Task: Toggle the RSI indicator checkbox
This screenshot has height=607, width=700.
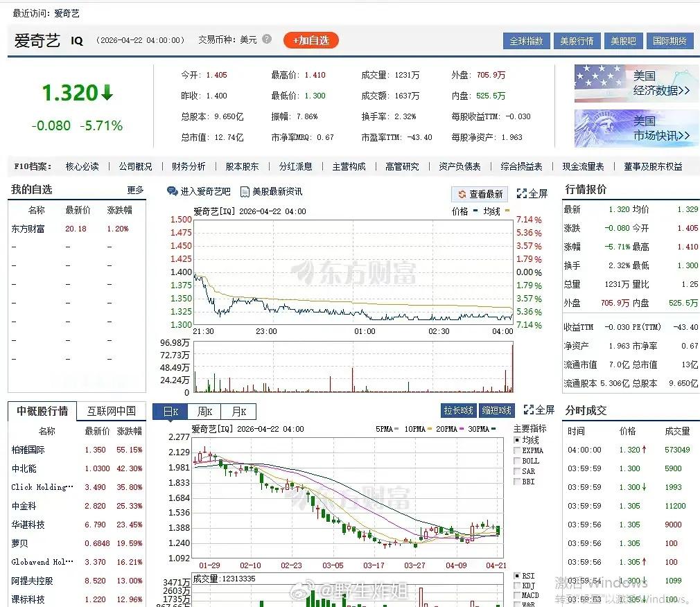Action: [x=517, y=576]
